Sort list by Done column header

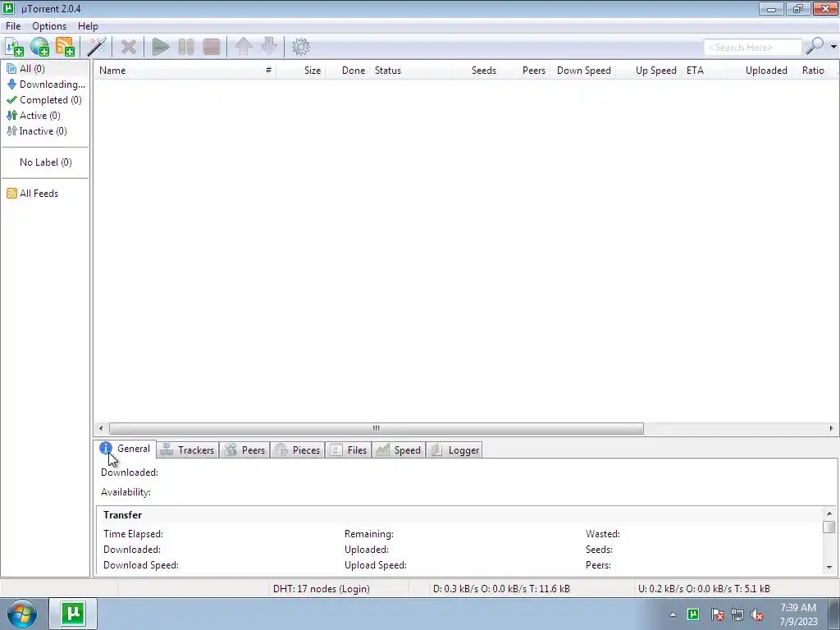[x=348, y=71]
